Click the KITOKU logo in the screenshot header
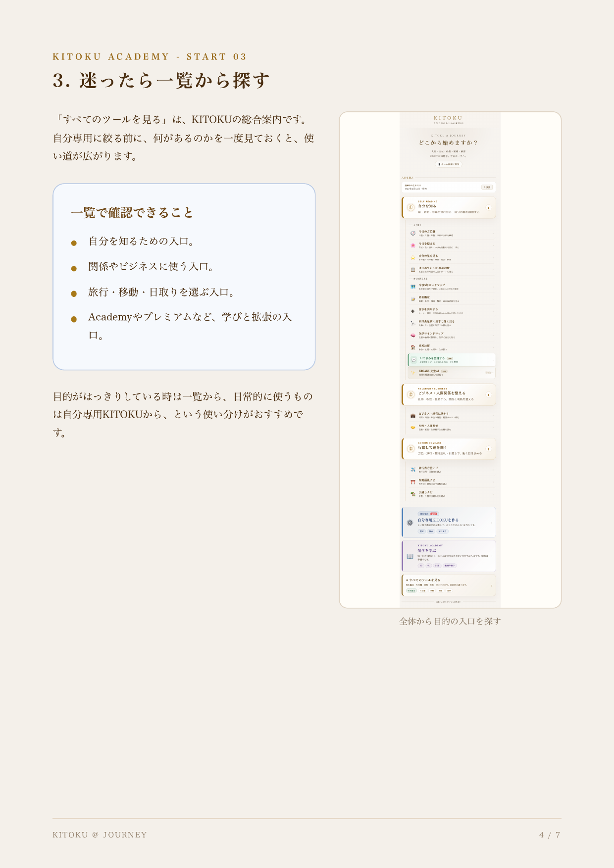Screen dimensions: 614x868 448,118
